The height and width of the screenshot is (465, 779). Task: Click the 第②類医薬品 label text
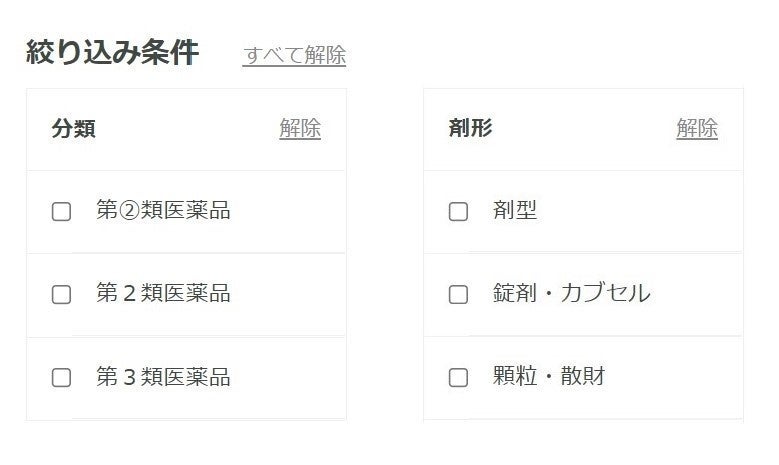tap(163, 210)
